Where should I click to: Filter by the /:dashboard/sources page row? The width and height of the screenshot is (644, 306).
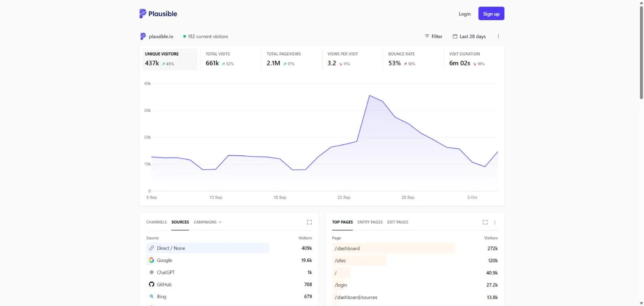[415, 297]
